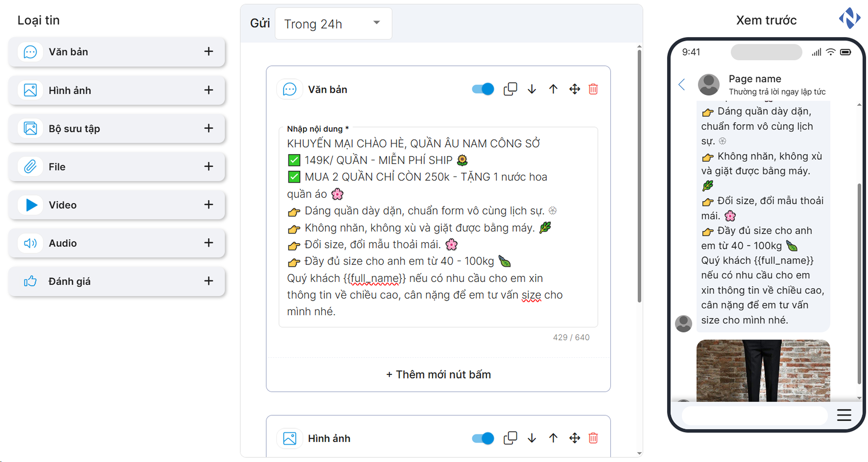Delete the Văn bản message block
This screenshot has width=868, height=462.
click(593, 89)
